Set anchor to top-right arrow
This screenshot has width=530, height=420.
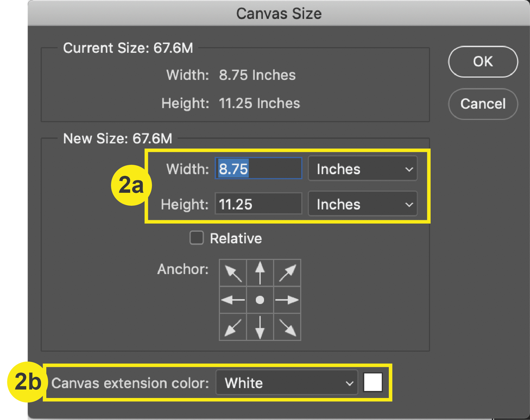coord(287,273)
